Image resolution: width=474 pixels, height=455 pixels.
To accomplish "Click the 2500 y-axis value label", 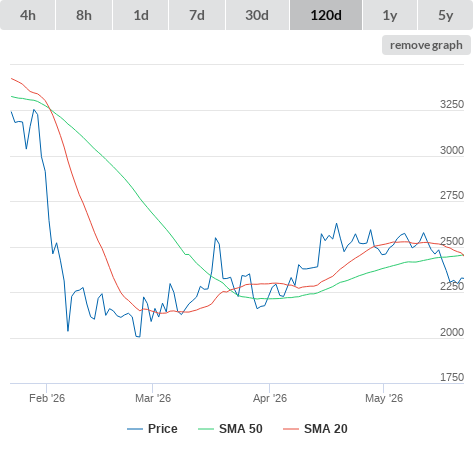I will click(452, 241).
